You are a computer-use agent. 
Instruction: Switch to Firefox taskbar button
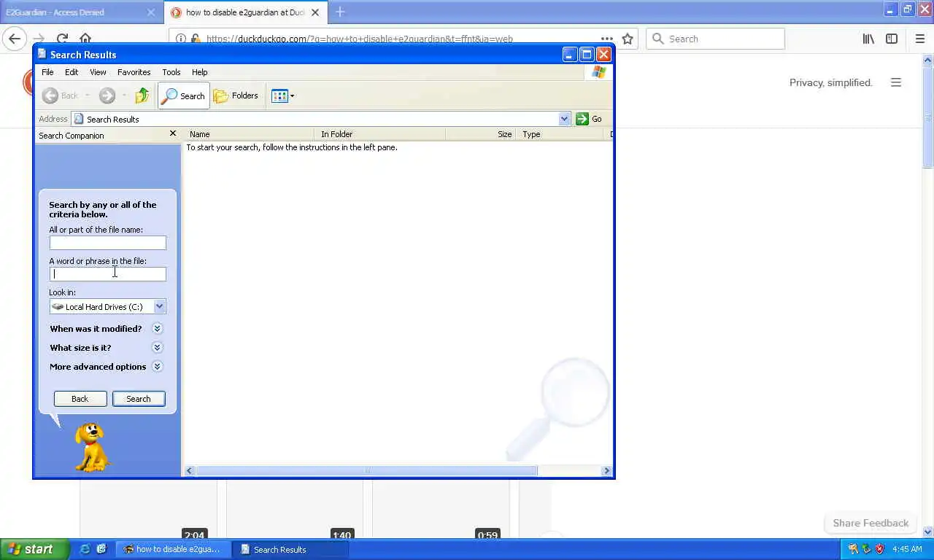point(173,549)
